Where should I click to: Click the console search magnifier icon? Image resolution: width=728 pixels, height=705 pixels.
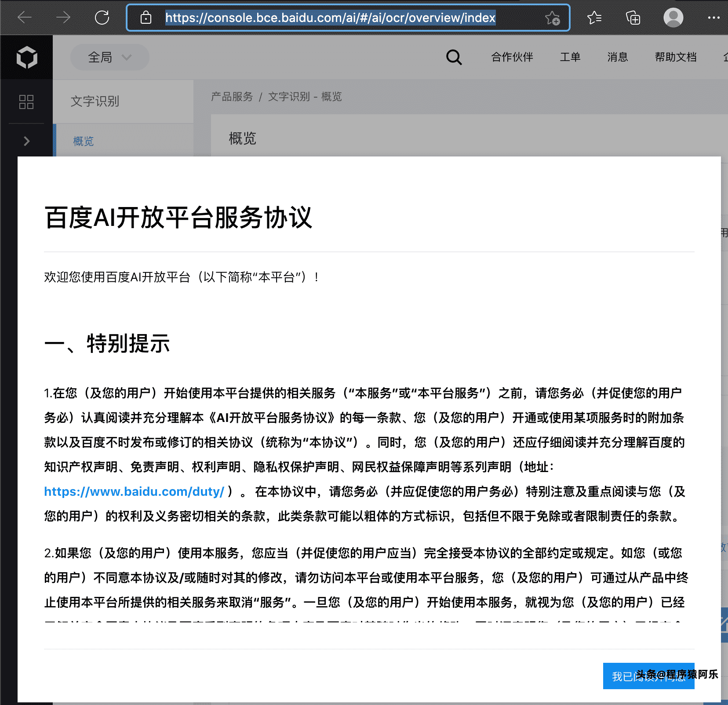pos(454,57)
